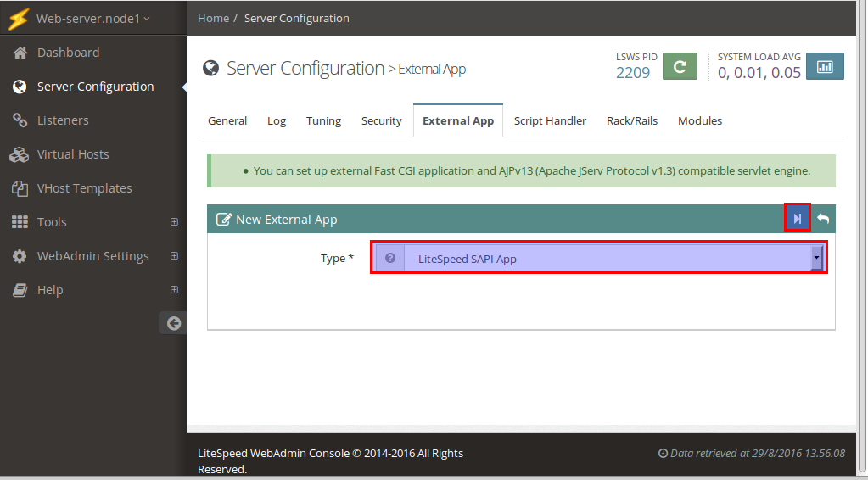Screen dimensions: 868x480
Task: Click the WebAdmin Settings gear icon
Action: coord(20,257)
